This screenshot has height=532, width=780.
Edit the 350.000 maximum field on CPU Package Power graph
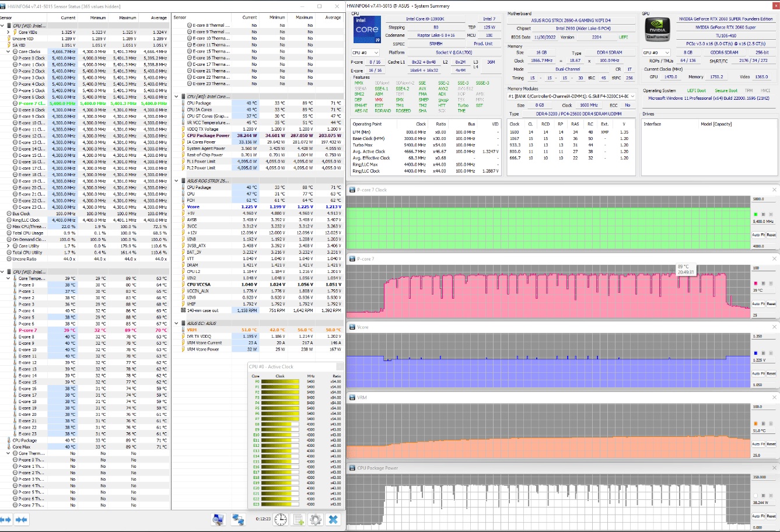[764, 477]
